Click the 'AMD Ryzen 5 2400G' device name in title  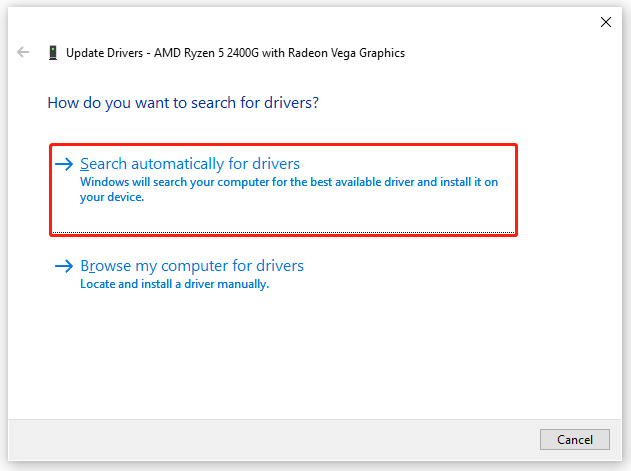click(x=206, y=53)
